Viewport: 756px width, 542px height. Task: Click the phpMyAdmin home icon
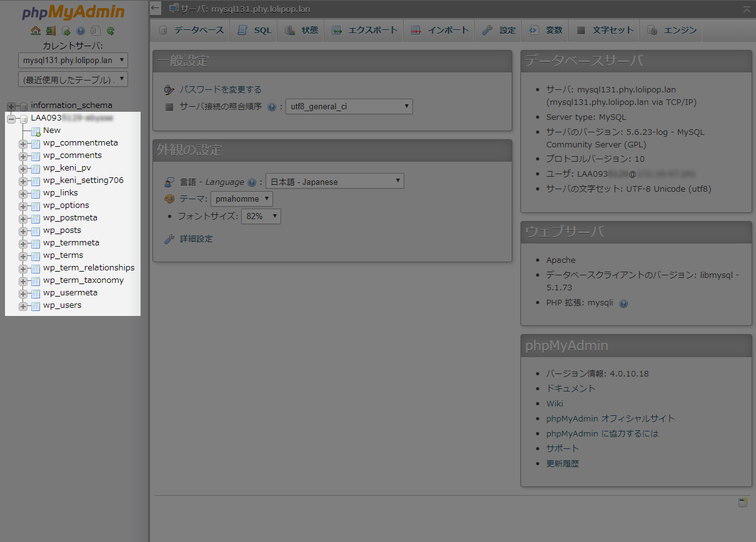coord(36,31)
